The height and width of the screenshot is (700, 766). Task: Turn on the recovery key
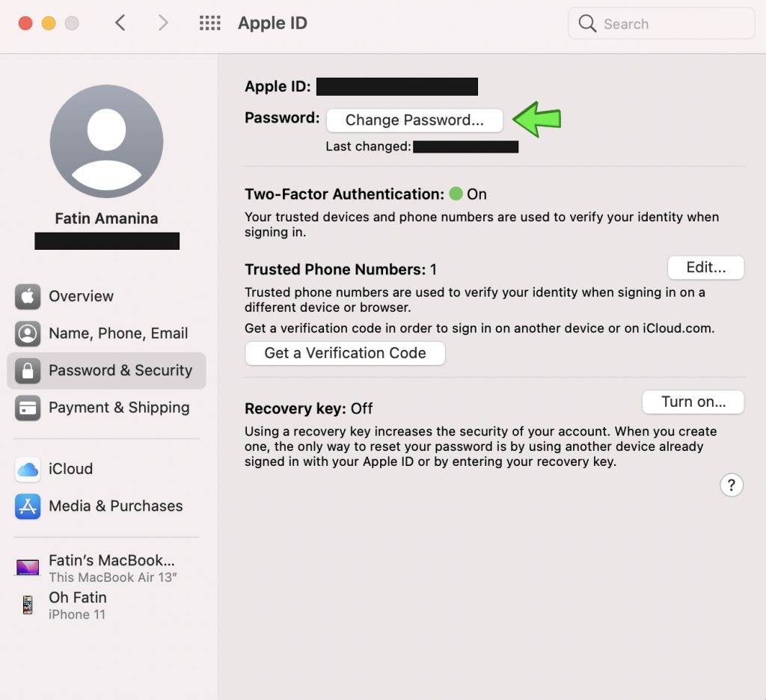point(693,402)
